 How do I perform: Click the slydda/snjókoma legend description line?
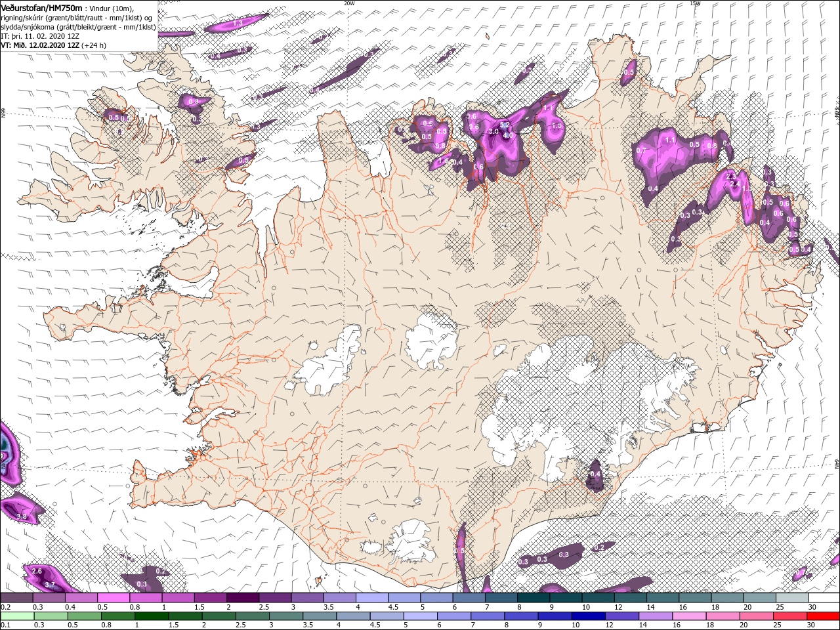coord(78,27)
